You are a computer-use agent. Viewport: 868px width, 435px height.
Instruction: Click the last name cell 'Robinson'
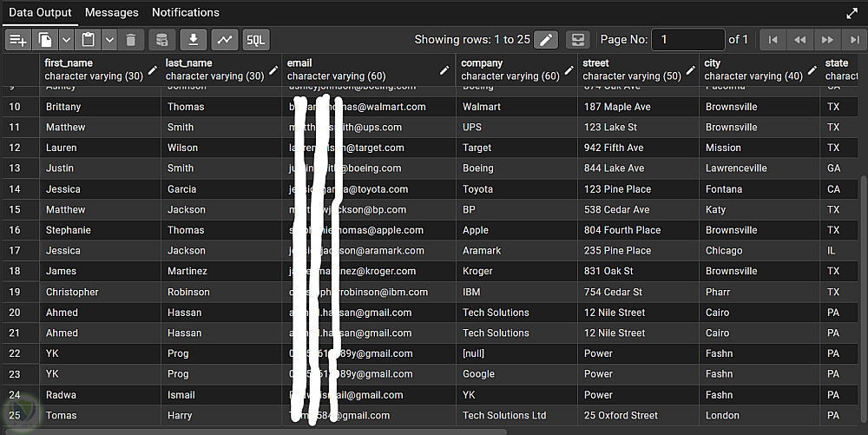coord(221,293)
